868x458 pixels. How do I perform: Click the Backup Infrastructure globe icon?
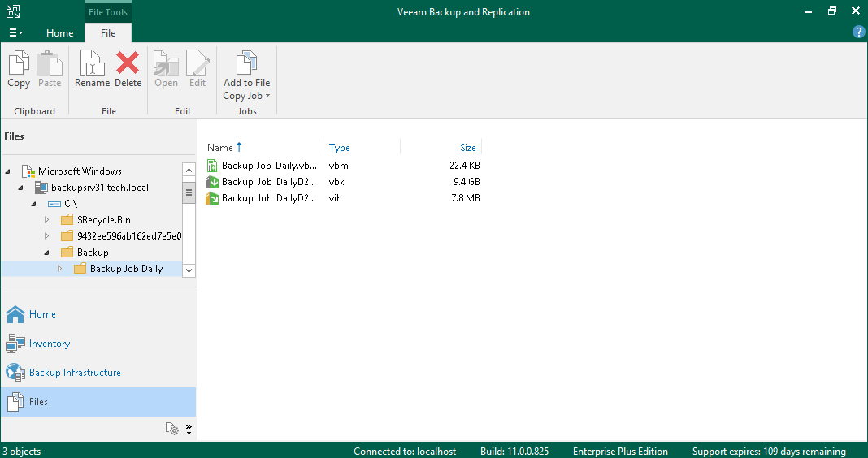[15, 373]
